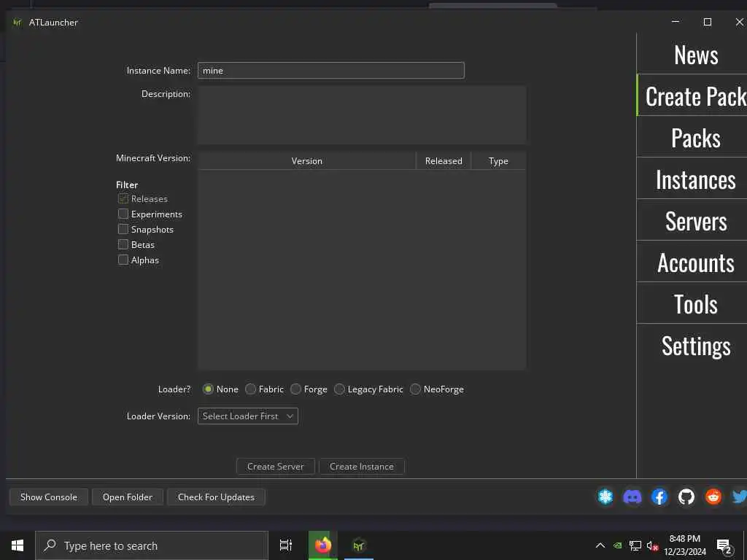Click Check For Updates button
This screenshot has width=747, height=560.
pos(216,497)
